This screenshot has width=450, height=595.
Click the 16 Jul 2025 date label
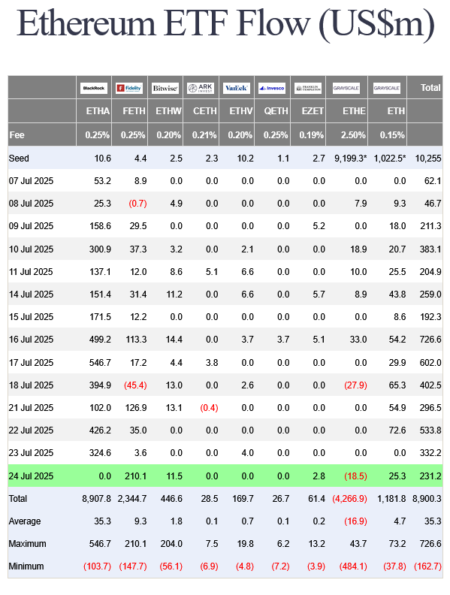click(x=31, y=339)
